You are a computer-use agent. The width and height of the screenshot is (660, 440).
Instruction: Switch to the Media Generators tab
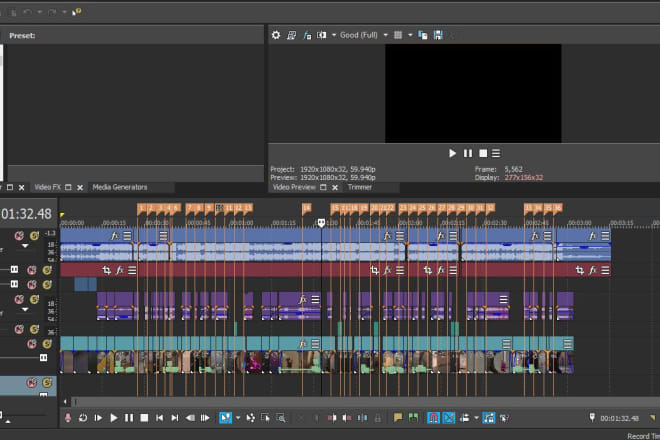pos(120,187)
